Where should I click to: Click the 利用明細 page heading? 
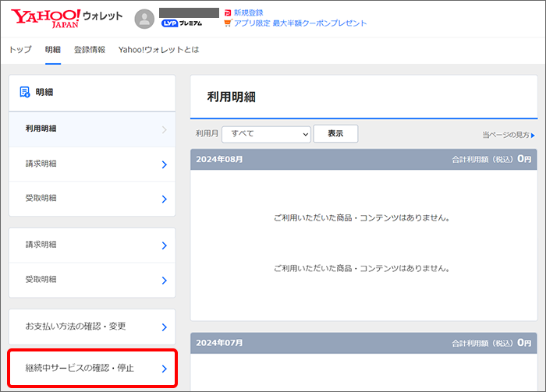point(231,97)
